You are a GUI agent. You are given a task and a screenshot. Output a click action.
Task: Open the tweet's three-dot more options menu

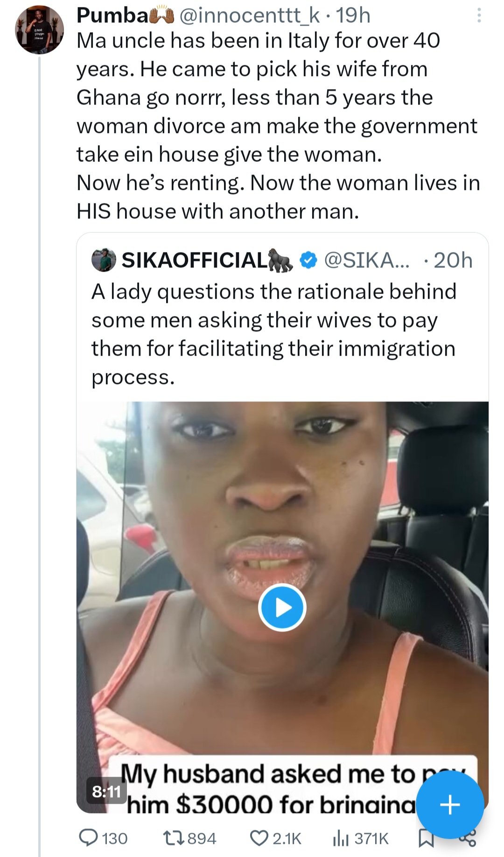click(x=478, y=17)
